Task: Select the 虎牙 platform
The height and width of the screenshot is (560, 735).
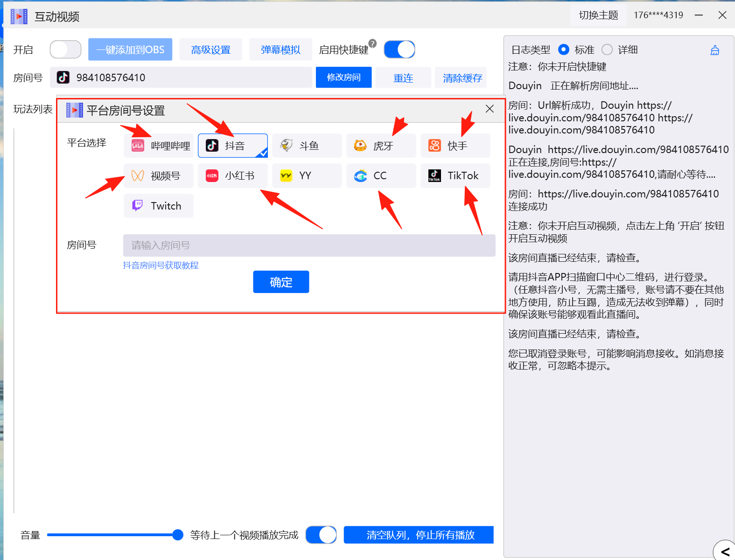Action: (381, 146)
